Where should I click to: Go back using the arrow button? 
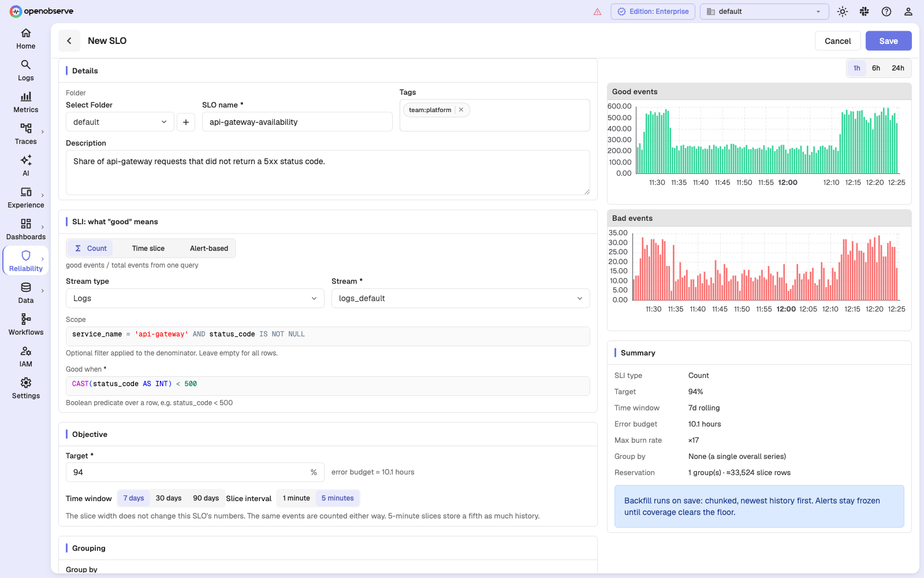[x=69, y=40]
